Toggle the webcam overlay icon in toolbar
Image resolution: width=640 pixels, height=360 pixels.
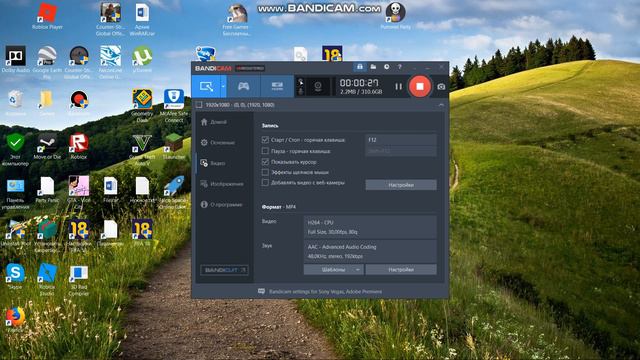tap(318, 86)
